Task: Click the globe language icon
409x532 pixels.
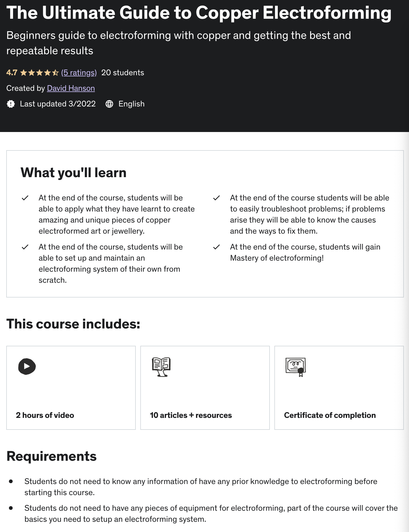Action: pos(109,104)
